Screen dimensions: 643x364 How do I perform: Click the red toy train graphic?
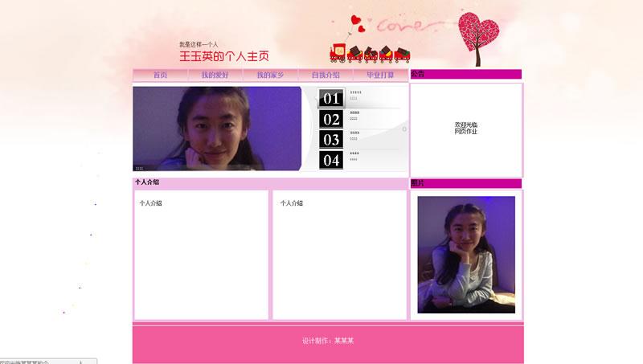[371, 54]
